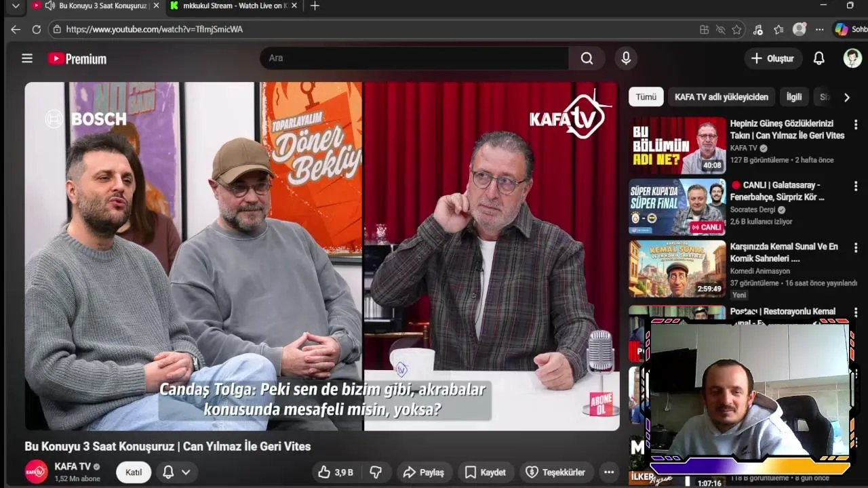Open menu for Hepiniz Güneş Gözlüklerinizi video
This screenshot has height=488, width=868.
[x=856, y=125]
